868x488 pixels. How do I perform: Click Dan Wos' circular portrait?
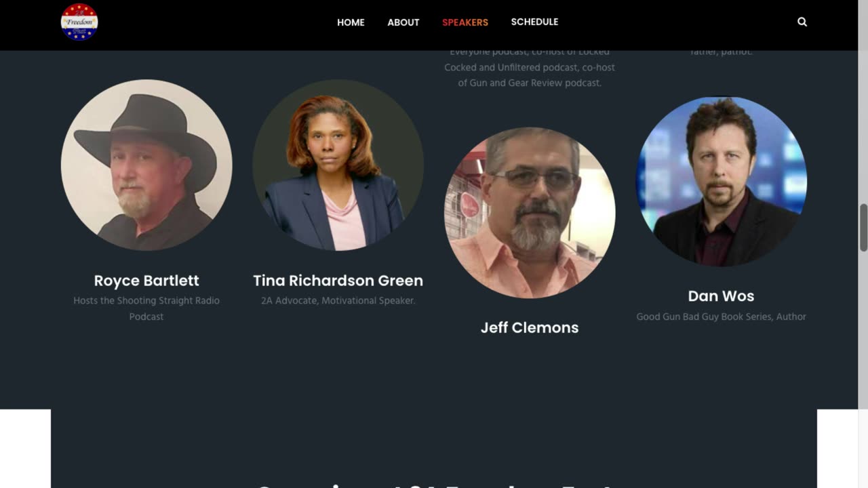[721, 182]
